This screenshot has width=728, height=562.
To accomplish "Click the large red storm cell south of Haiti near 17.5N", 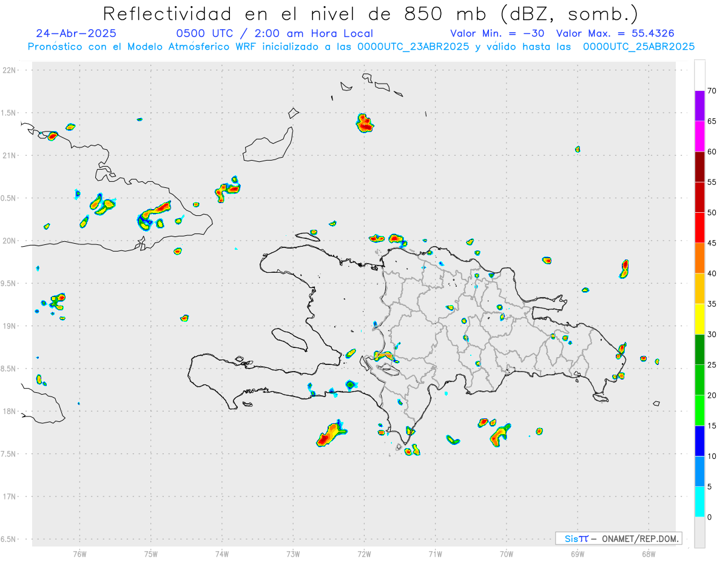I will point(331,434).
